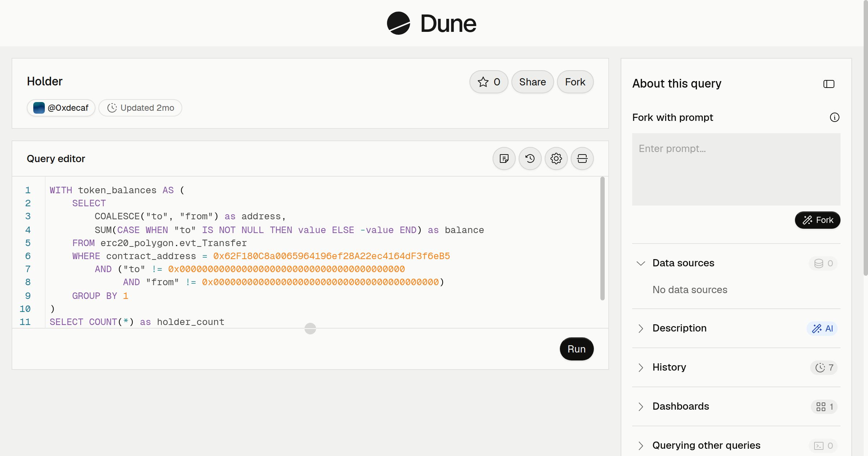The height and width of the screenshot is (456, 868).
Task: Click the Updated 2mo clock badge
Action: click(x=140, y=108)
